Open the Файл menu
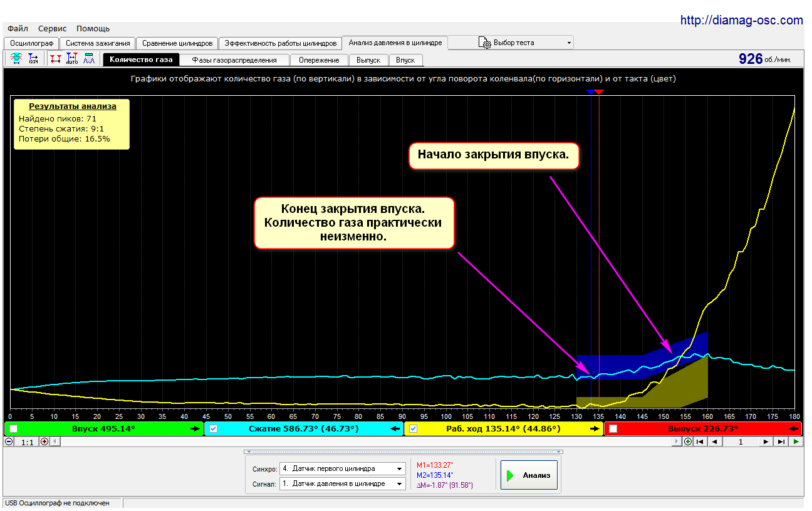This screenshot has height=511, width=812. coord(18,28)
